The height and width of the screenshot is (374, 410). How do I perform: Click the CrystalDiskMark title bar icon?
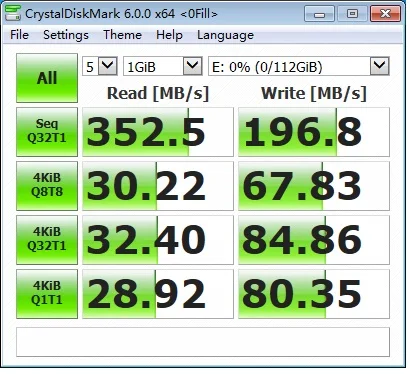[13, 13]
